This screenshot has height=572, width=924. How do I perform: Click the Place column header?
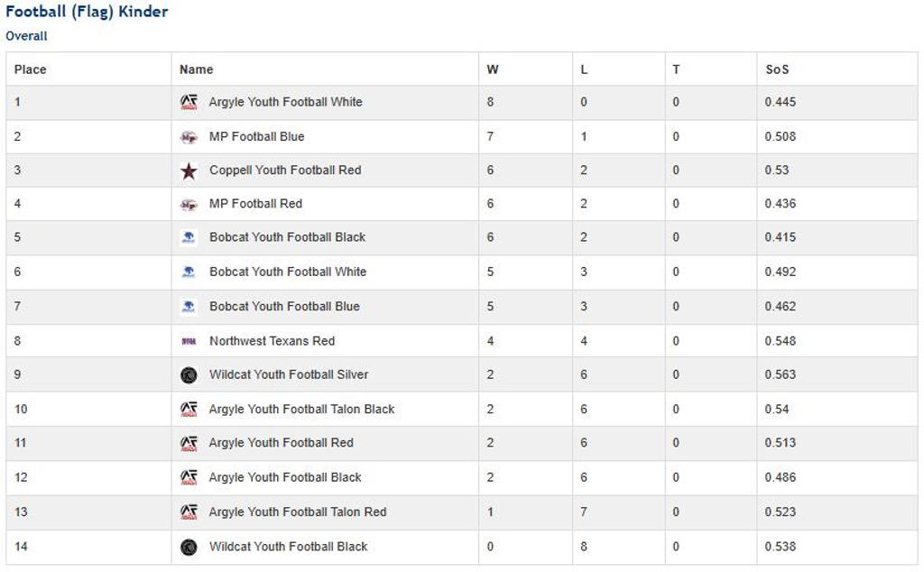click(x=30, y=69)
